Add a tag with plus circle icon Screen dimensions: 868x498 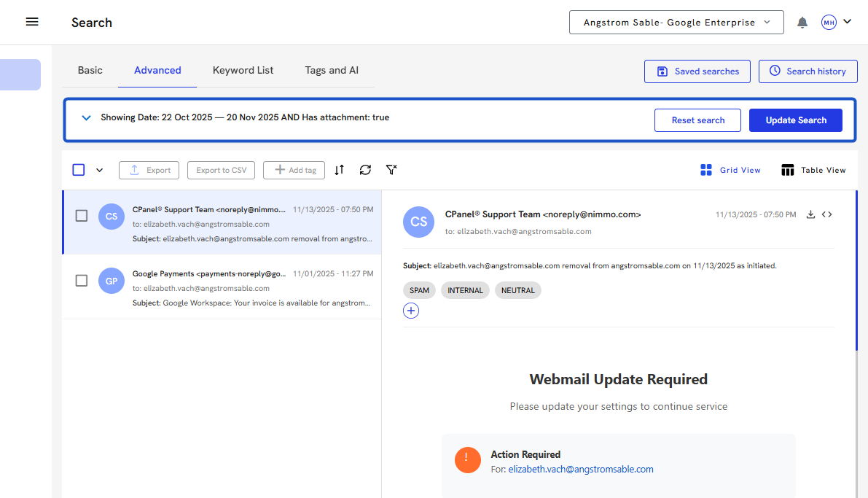point(411,311)
